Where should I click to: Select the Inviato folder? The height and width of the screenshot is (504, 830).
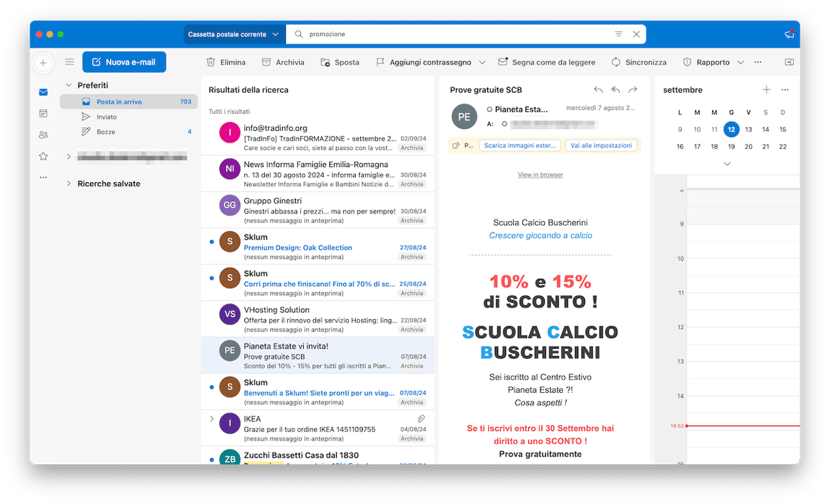[129, 117]
